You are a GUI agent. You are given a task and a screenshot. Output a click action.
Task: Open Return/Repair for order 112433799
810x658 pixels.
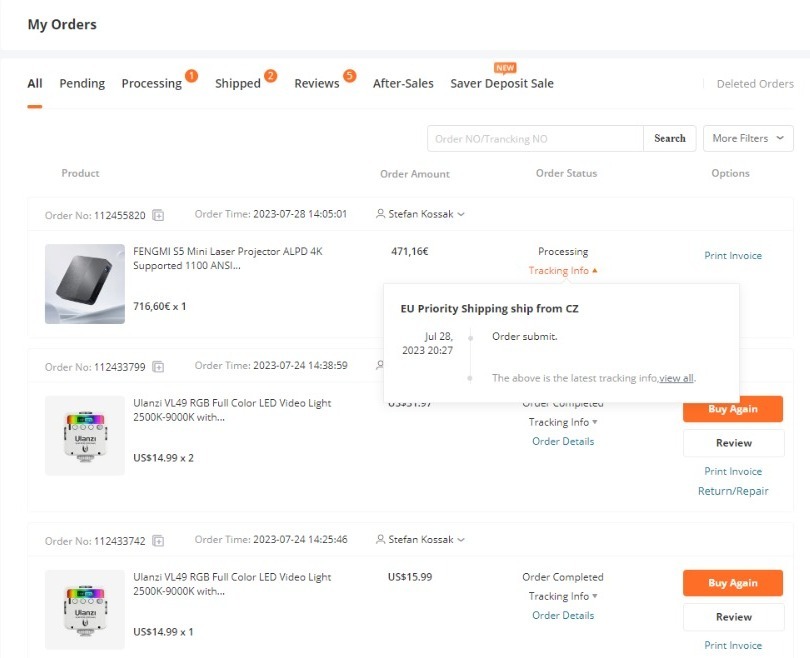733,491
